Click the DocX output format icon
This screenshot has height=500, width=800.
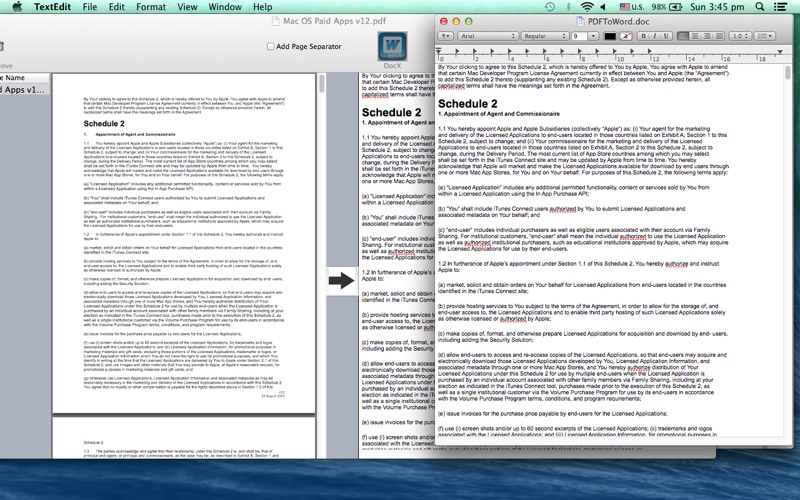pyautogui.click(x=392, y=46)
